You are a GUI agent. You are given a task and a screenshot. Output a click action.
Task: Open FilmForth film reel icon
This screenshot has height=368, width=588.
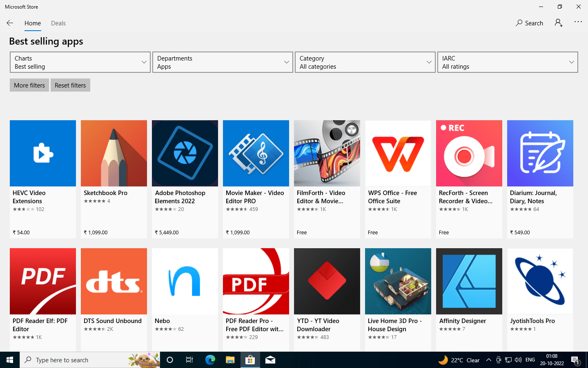coord(327,153)
